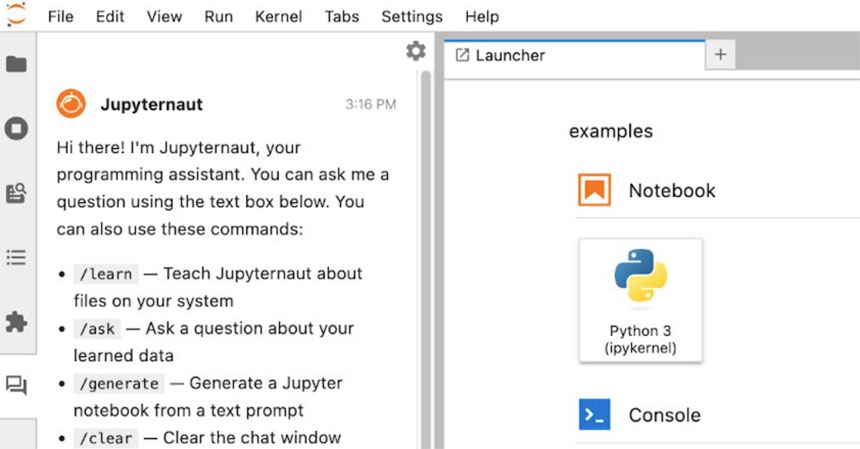Screen dimensions: 860x449
Task: Add a new launcher tab with plus button
Action: [719, 55]
